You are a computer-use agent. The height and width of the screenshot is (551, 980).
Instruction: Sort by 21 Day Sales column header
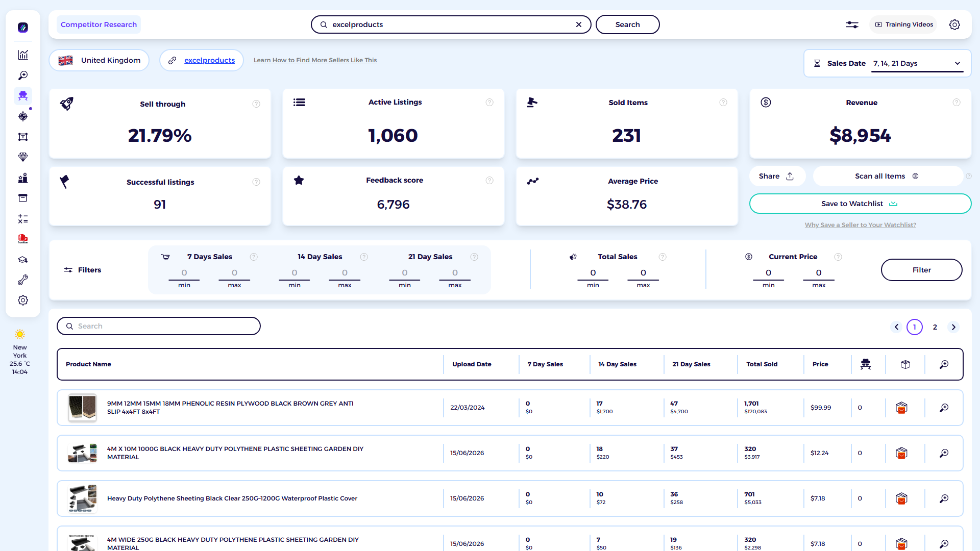click(691, 364)
